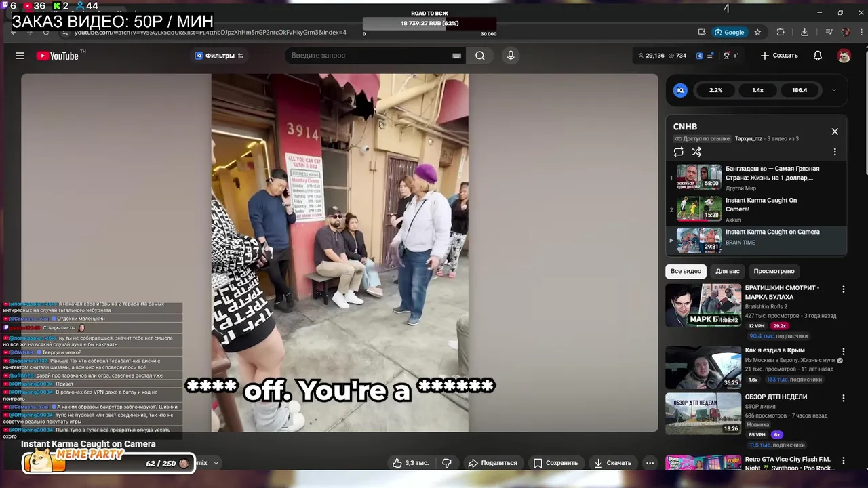Viewport: 868px width, 488px height.
Task: Open БРАТИШКИН СМОТРИТ video thumbnail
Action: (x=703, y=305)
